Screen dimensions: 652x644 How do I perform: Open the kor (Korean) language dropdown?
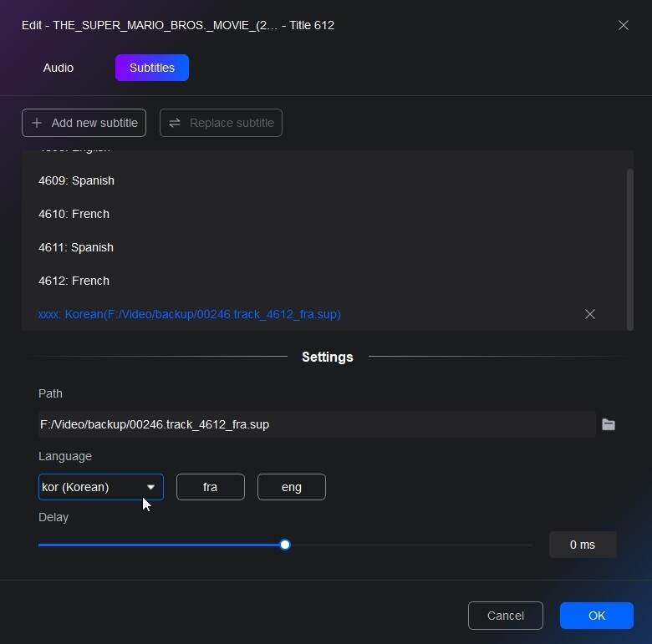(x=92, y=487)
